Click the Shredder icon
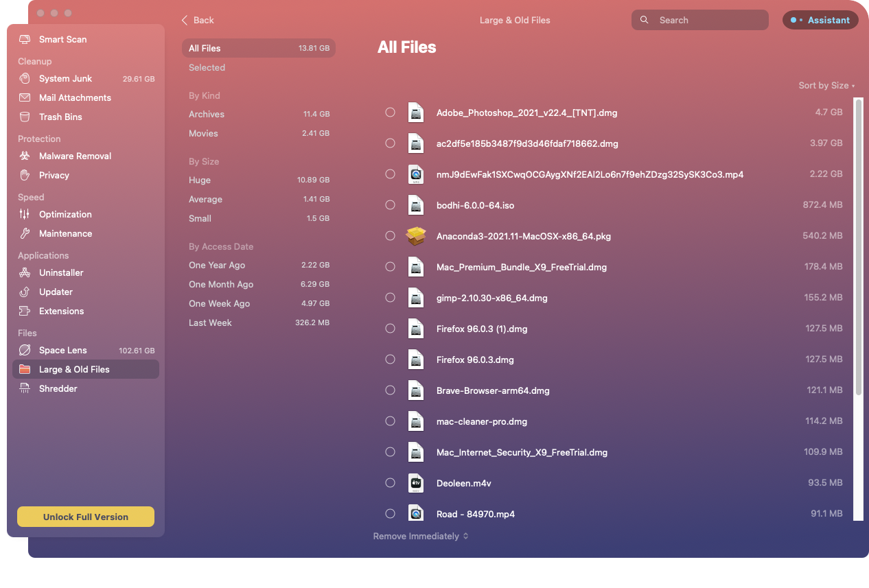 point(25,389)
